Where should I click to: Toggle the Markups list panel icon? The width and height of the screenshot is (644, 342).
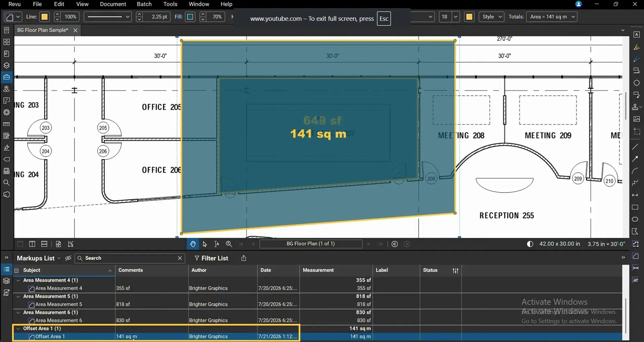coord(6,269)
